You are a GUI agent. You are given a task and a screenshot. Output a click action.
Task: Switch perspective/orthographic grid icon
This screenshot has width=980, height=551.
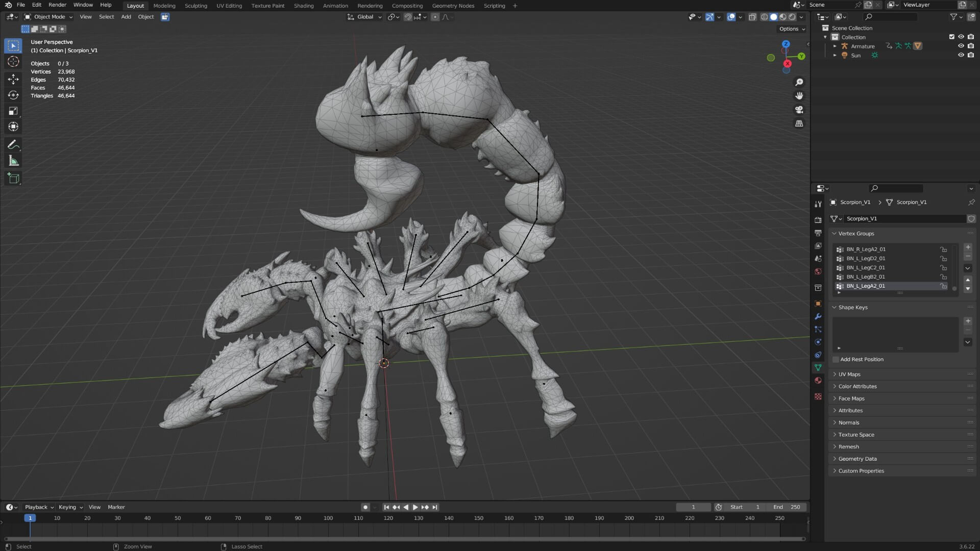pyautogui.click(x=799, y=123)
